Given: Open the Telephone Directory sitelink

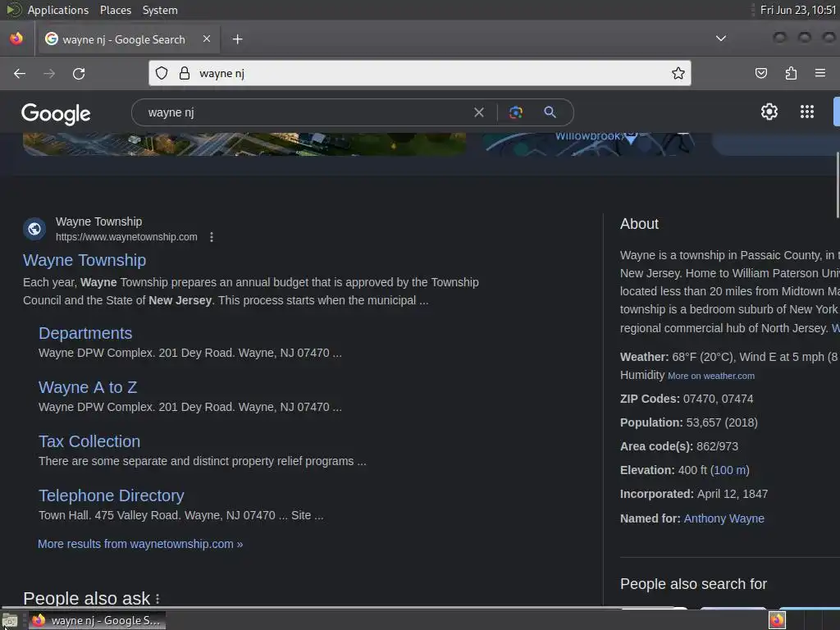Looking at the screenshot, I should (x=112, y=495).
